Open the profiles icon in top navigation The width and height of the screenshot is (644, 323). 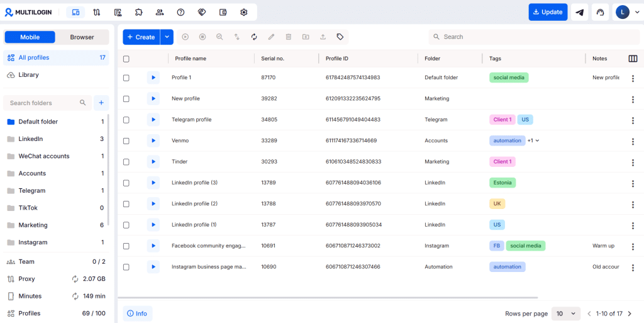pyautogui.click(x=75, y=13)
